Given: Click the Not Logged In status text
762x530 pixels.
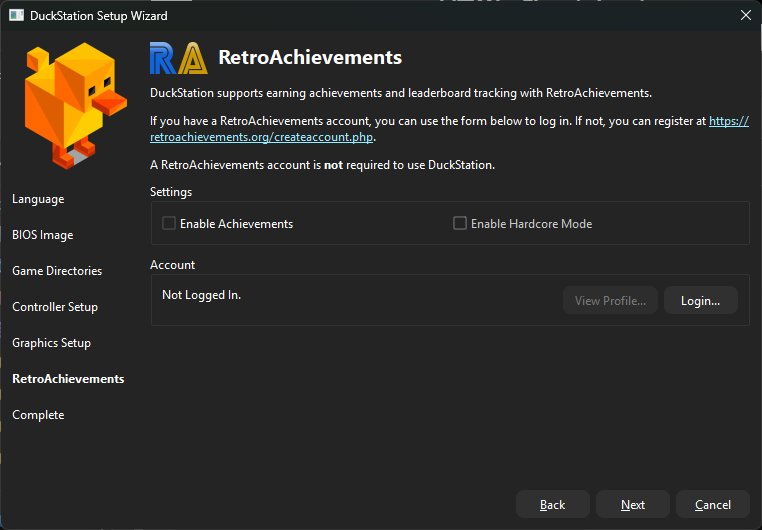Looking at the screenshot, I should click(201, 295).
